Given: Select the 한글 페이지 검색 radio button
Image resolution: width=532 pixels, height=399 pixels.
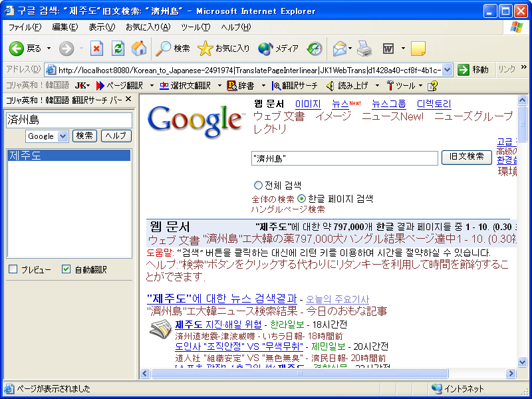Looking at the screenshot, I should click(301, 198).
